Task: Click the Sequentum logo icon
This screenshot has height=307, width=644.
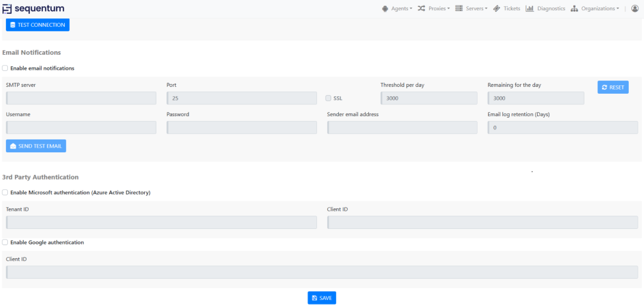Action: pyautogui.click(x=7, y=9)
